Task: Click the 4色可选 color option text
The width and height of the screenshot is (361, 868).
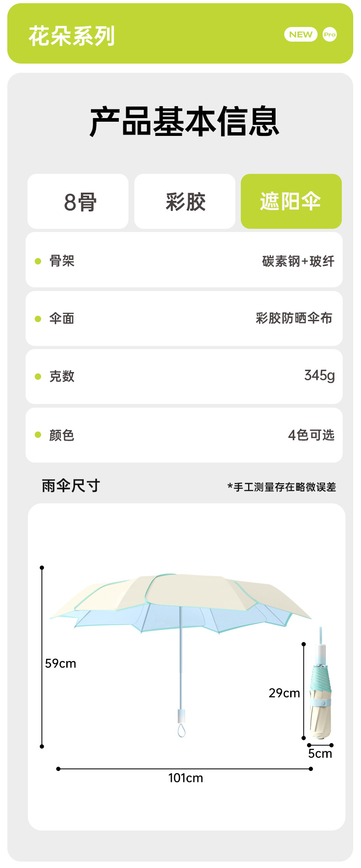Action: point(311,435)
